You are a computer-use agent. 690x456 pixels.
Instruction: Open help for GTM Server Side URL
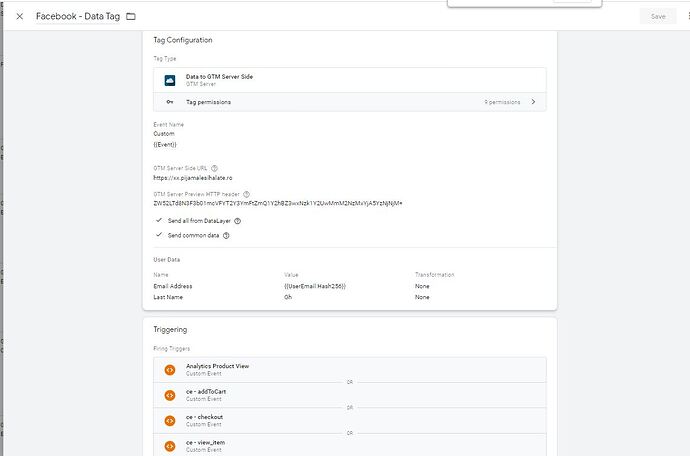tap(214, 168)
